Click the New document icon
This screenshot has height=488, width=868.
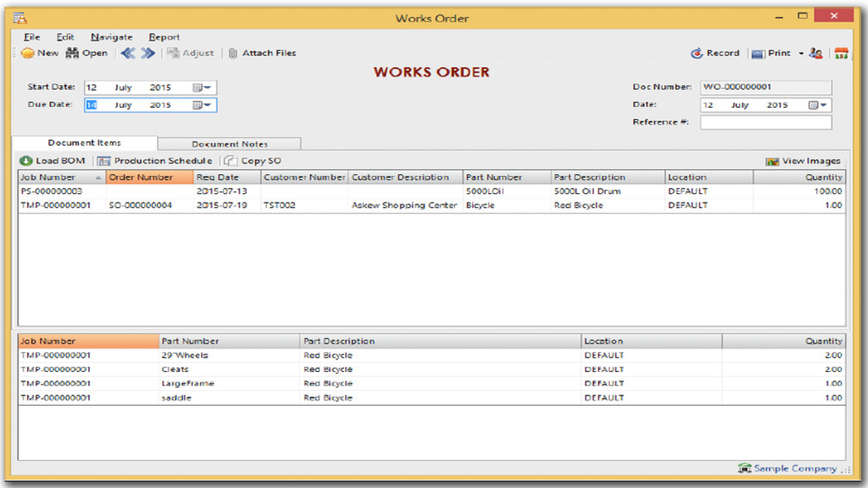[28, 53]
